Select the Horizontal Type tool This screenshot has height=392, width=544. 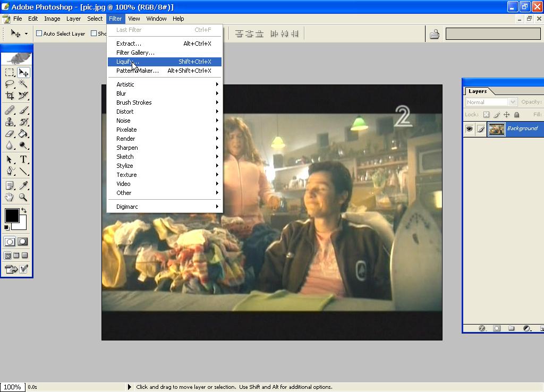pos(23,159)
